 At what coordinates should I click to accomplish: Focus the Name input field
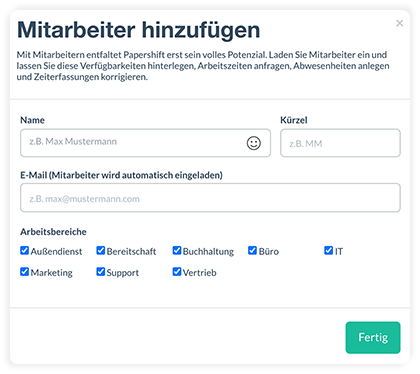tap(145, 143)
